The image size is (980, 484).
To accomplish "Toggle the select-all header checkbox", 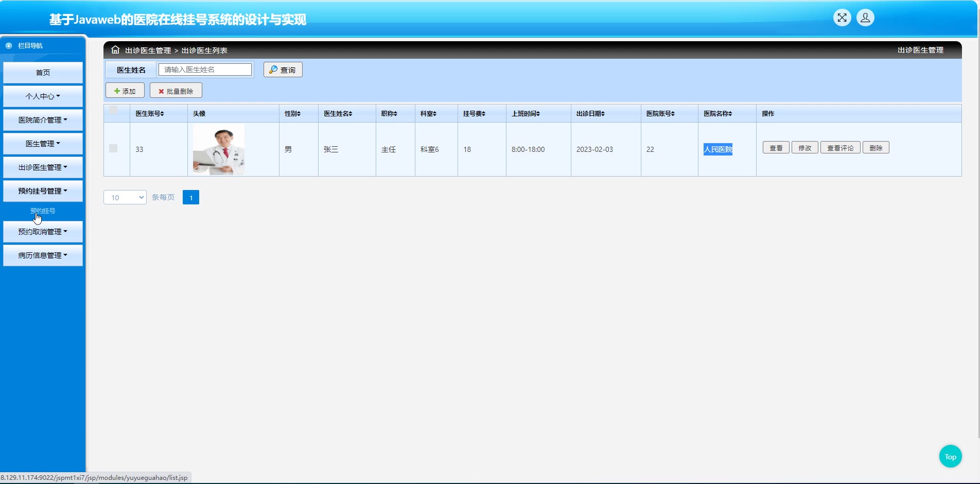I will coord(113,110).
